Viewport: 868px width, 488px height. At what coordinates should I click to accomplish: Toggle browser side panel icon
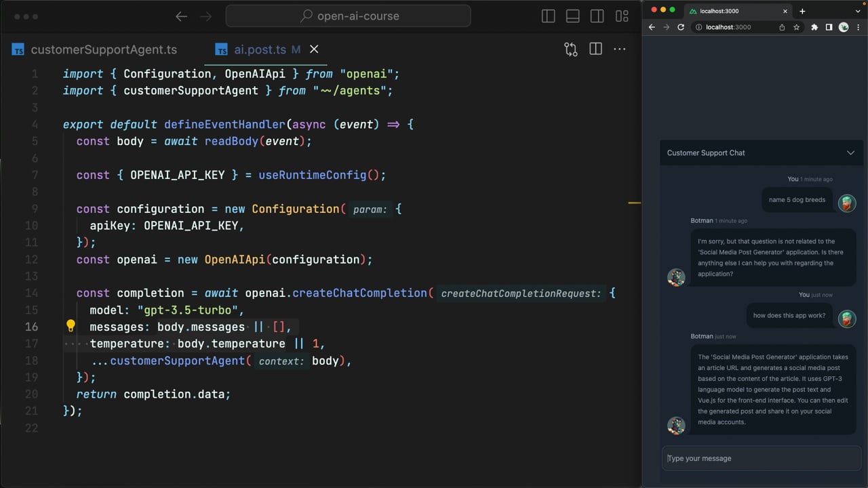coord(829,27)
